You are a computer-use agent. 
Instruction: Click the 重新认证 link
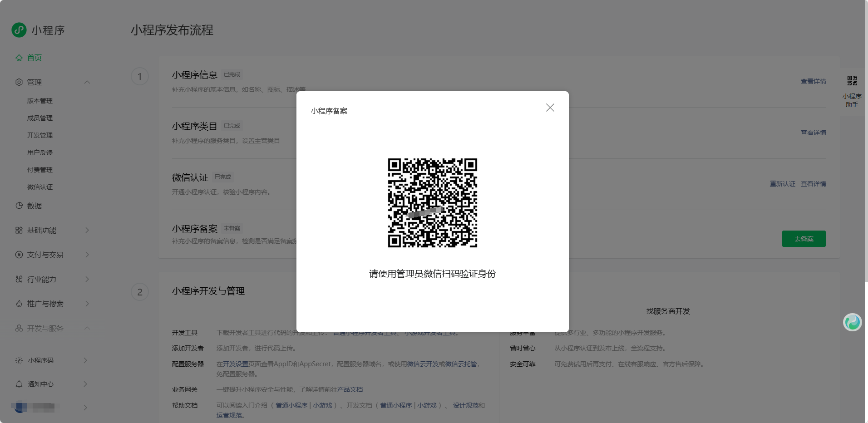click(x=782, y=184)
